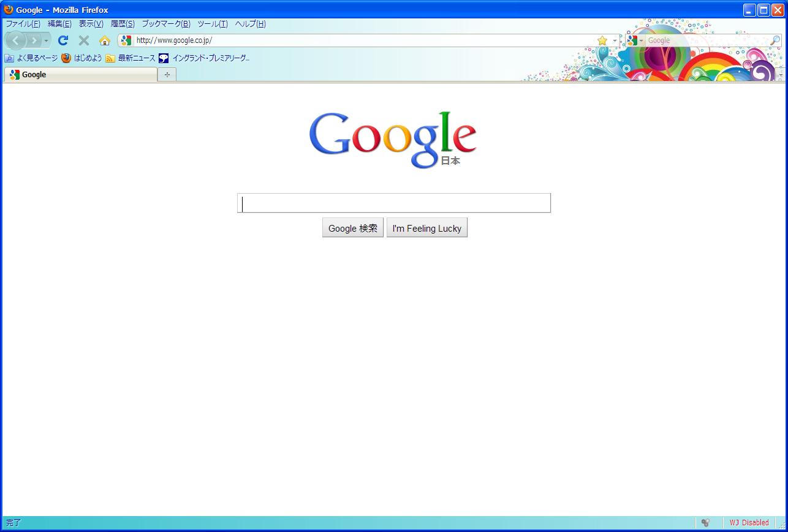Open the 表示(V) menu
788x532 pixels.
pyautogui.click(x=91, y=24)
